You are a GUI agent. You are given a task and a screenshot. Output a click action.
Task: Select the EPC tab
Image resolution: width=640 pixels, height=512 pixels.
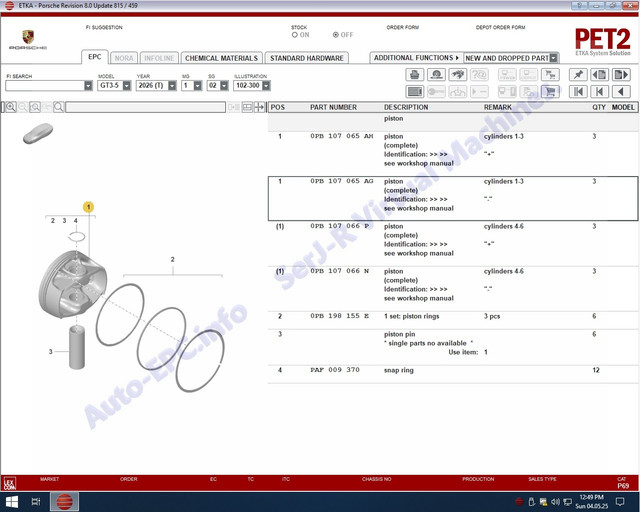coord(95,57)
